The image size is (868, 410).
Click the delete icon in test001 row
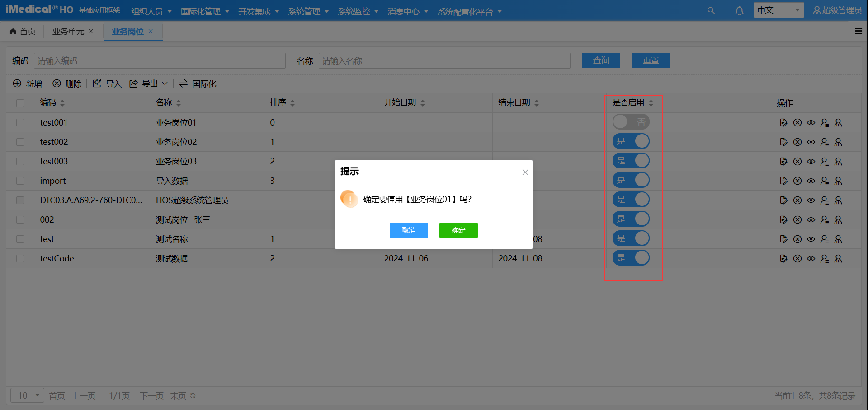(x=797, y=122)
